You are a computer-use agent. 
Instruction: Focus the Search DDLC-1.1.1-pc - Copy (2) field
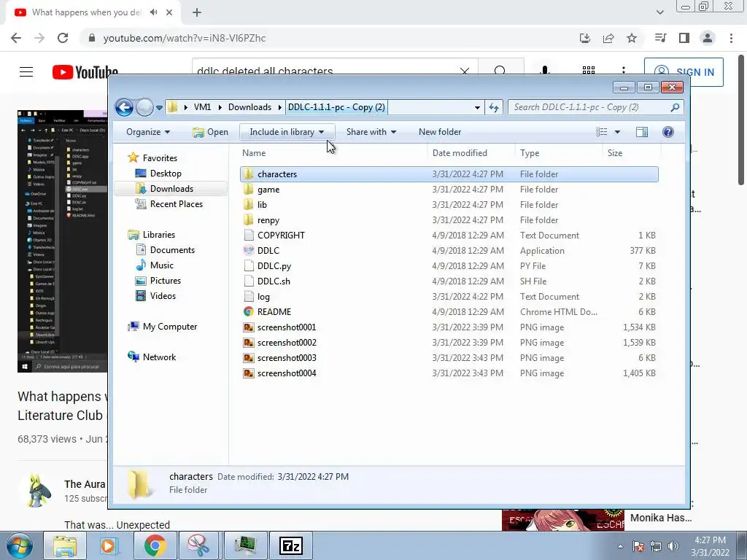tap(595, 107)
